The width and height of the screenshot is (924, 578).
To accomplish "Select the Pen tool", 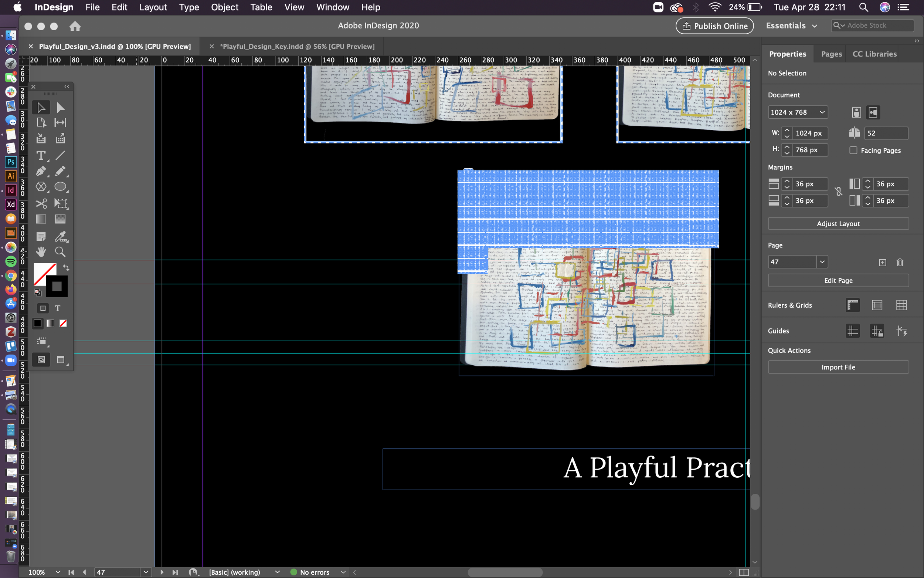I will [41, 171].
